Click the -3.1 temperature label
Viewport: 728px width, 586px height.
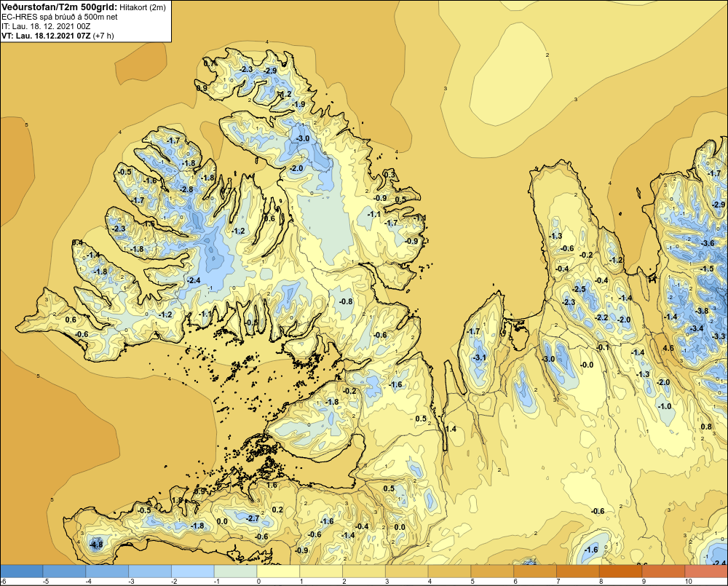[479, 357]
